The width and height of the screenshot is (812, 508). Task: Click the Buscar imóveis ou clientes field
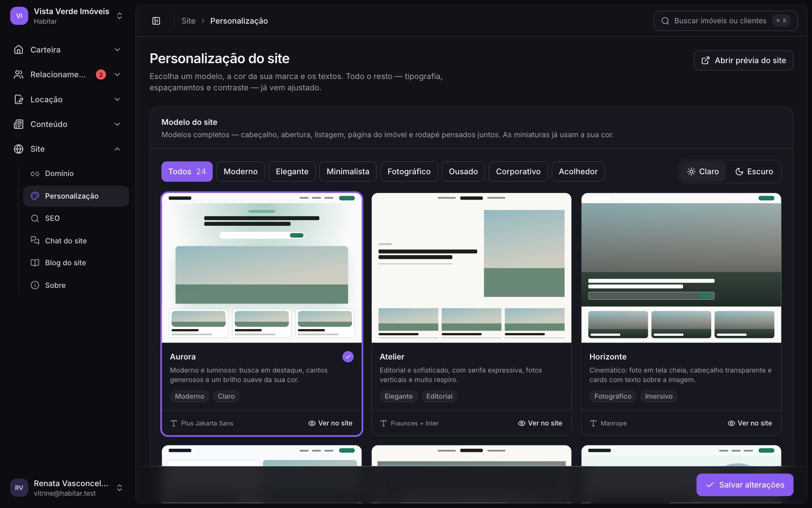(x=725, y=21)
